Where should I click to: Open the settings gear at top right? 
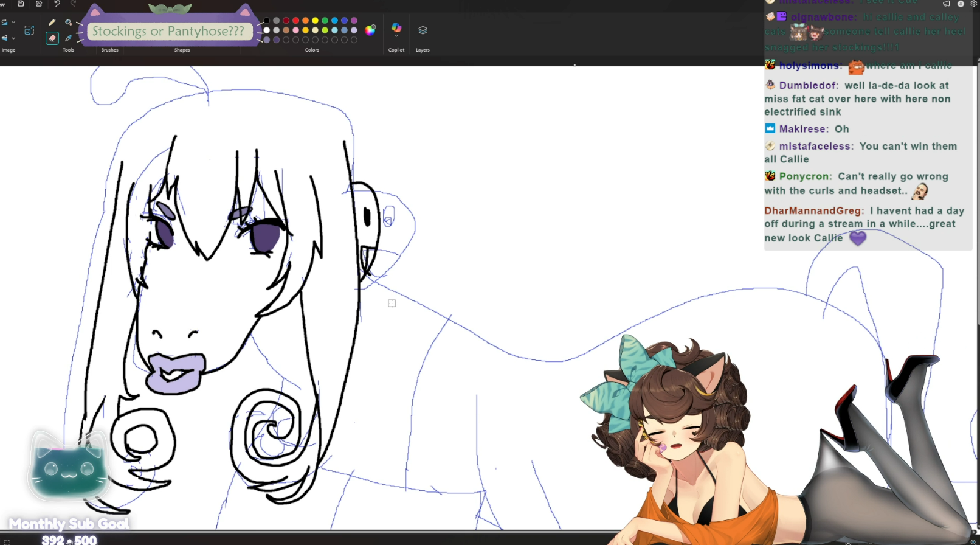[x=973, y=4]
